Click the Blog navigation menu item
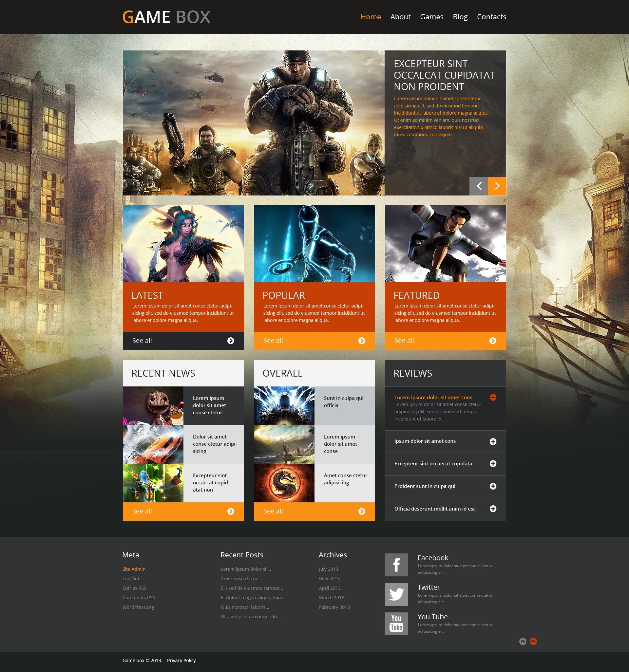629x672 pixels. pos(460,17)
